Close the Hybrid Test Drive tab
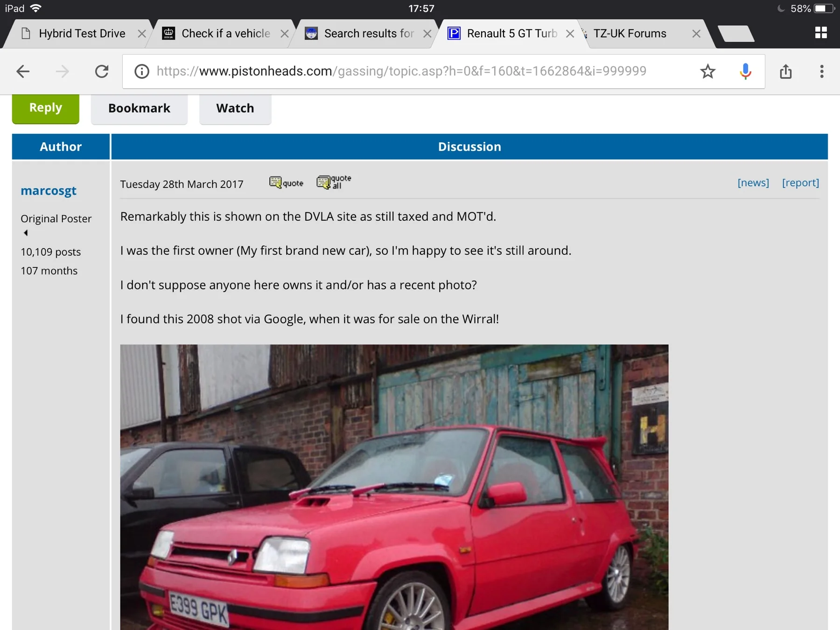Image resolution: width=840 pixels, height=630 pixels. pos(142,34)
